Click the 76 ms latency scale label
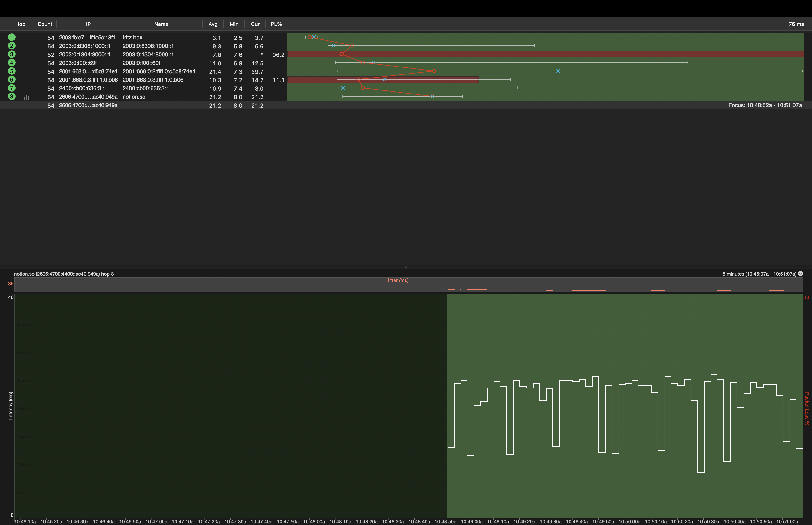Viewport: 812px width, 525px height. (796, 24)
